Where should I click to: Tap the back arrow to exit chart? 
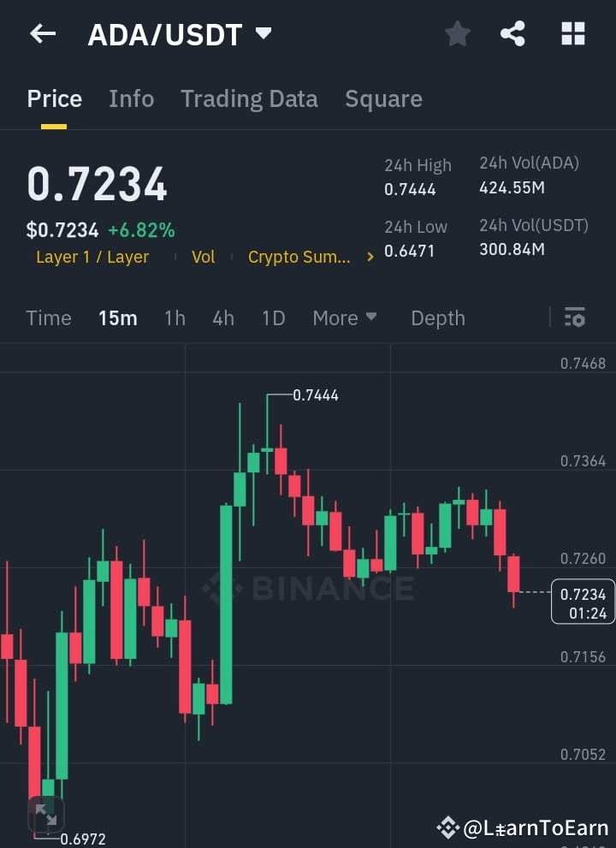(x=43, y=33)
